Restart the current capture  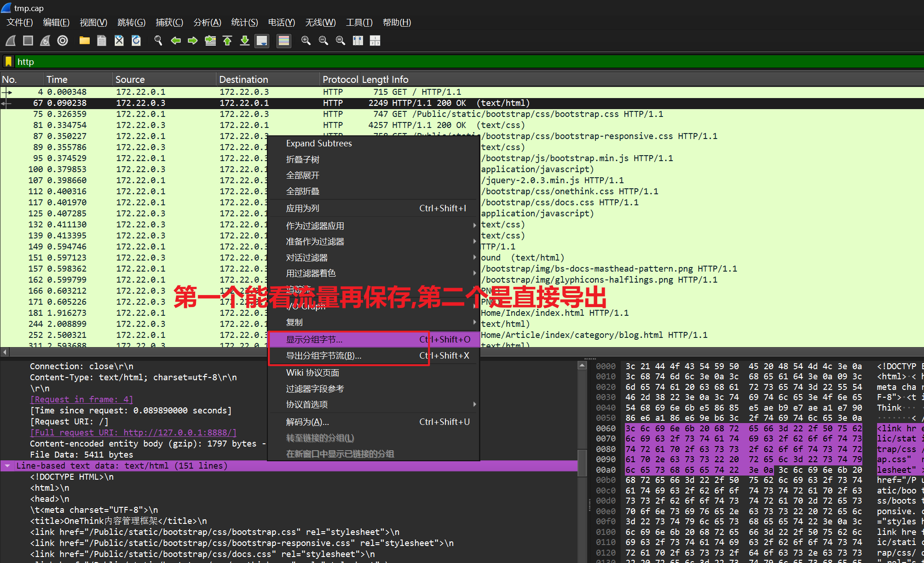click(45, 41)
